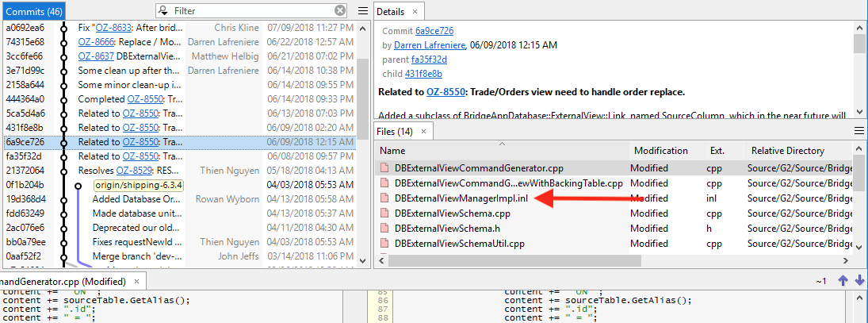Screen dimensions: 868x323
Task: Click the Details panel vertical scrollbar
Action: 859,69
